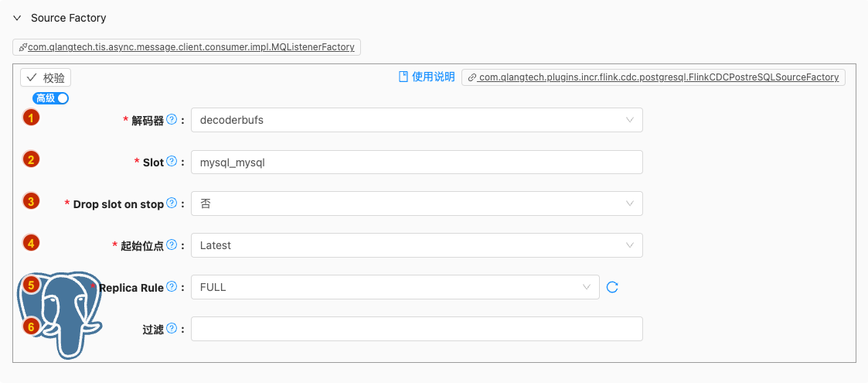
Task: Click the 过滤 filter input field
Action: (x=417, y=329)
